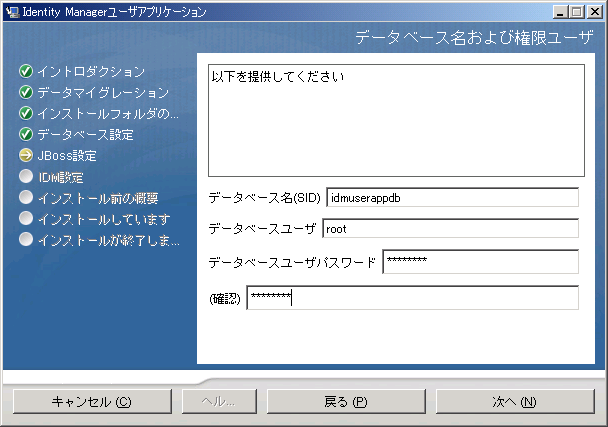Minimize the installer window
Image resolution: width=608 pixels, height=427 pixels.
560,12
